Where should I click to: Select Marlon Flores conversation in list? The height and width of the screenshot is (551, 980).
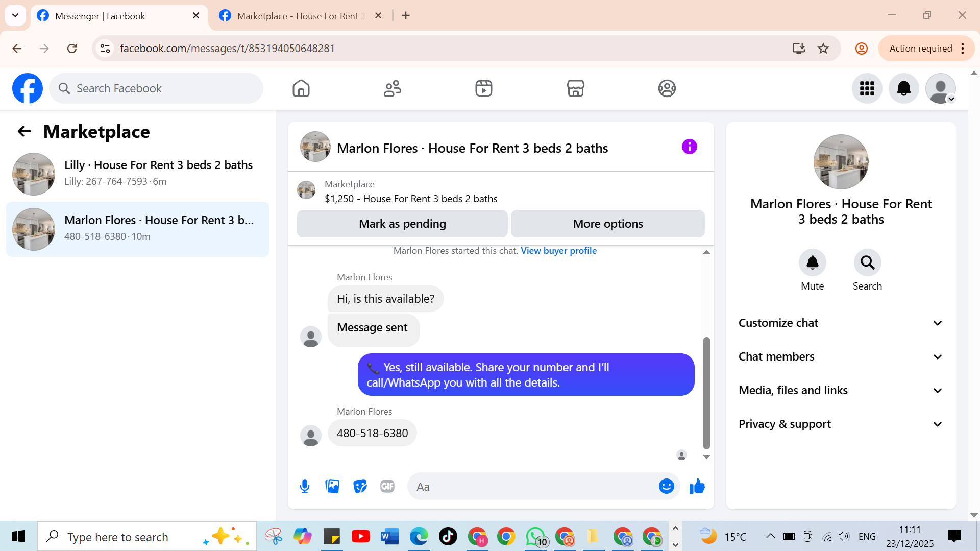click(138, 229)
